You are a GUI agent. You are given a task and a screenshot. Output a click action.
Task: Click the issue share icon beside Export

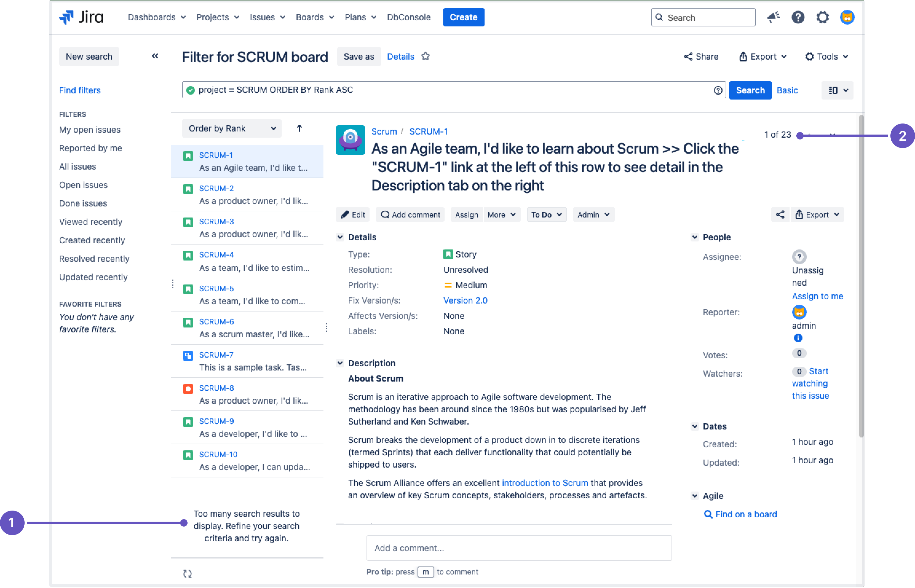780,214
